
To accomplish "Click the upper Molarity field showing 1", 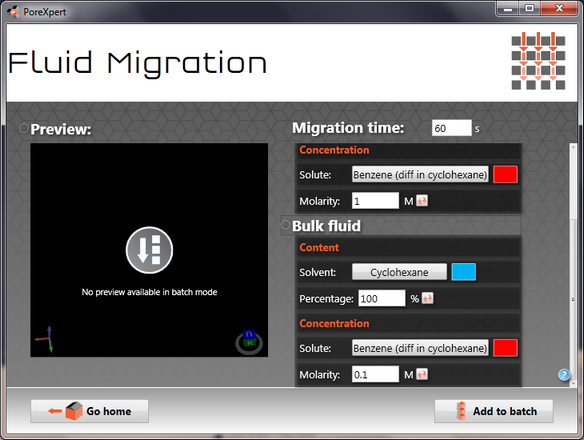I will pos(375,201).
